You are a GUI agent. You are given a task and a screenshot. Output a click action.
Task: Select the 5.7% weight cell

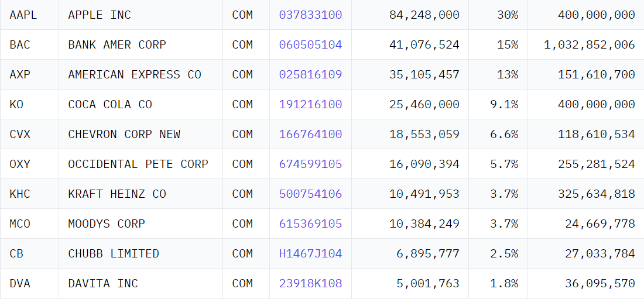click(x=498, y=164)
